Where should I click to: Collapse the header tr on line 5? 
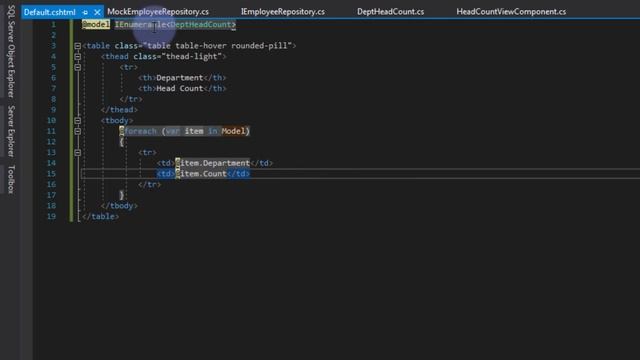click(x=78, y=67)
